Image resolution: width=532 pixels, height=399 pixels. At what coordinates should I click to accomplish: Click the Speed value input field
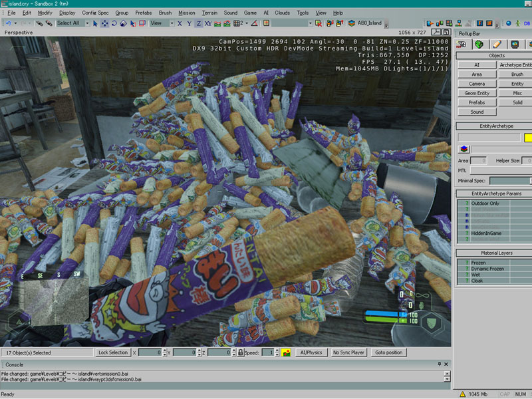click(x=268, y=353)
